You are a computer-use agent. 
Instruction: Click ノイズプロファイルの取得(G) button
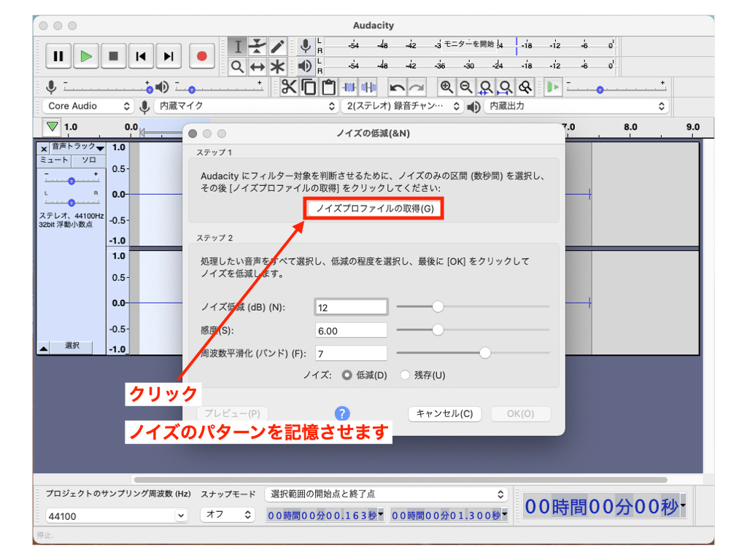tap(374, 209)
